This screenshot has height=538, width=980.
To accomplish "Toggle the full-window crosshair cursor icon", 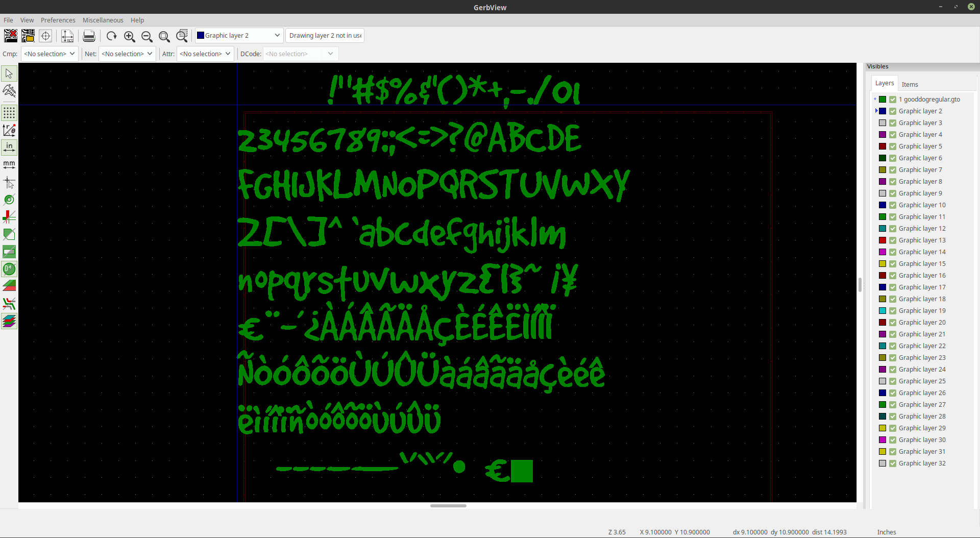I will pyautogui.click(x=9, y=182).
